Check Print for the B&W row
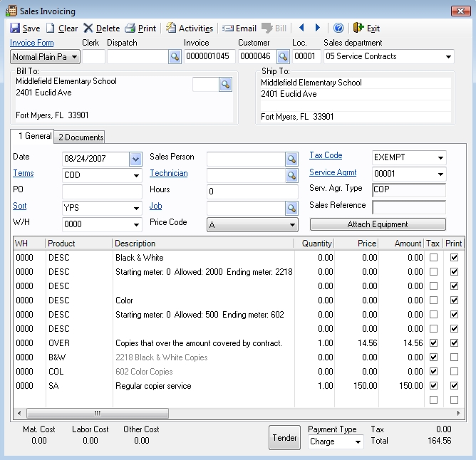Image resolution: width=476 pixels, height=460 pixels. click(x=454, y=357)
